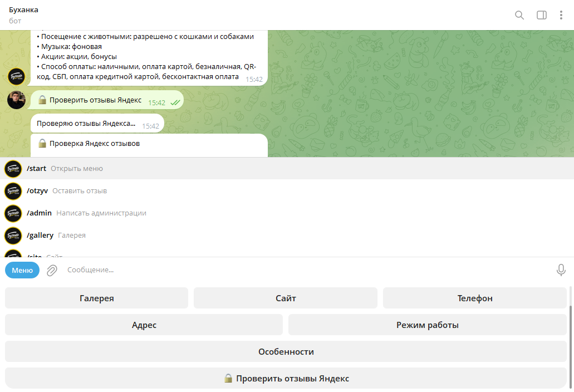The width and height of the screenshot is (574, 392).
Task: Click bot avatar next to payment message
Action: [x=17, y=76]
